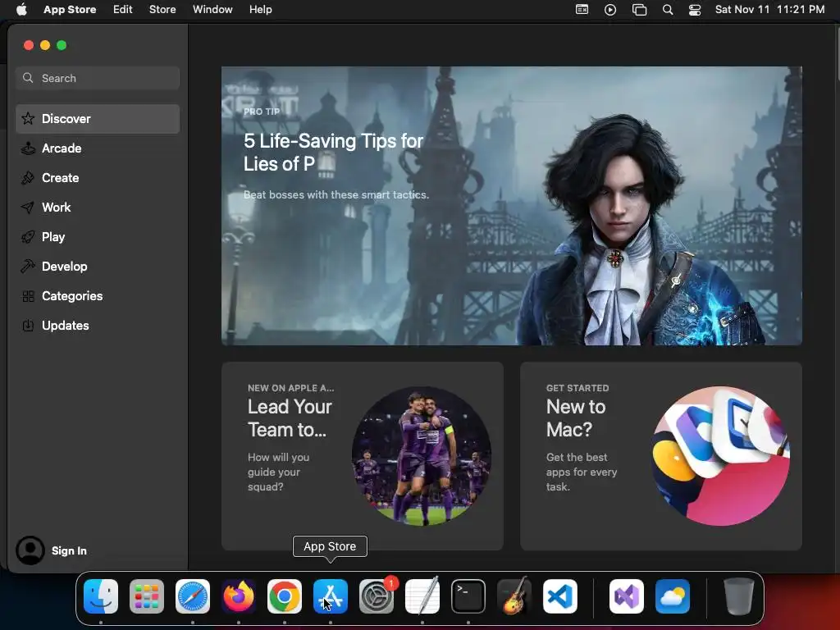
Task: Click the play-circle menu bar icon
Action: 610,10
